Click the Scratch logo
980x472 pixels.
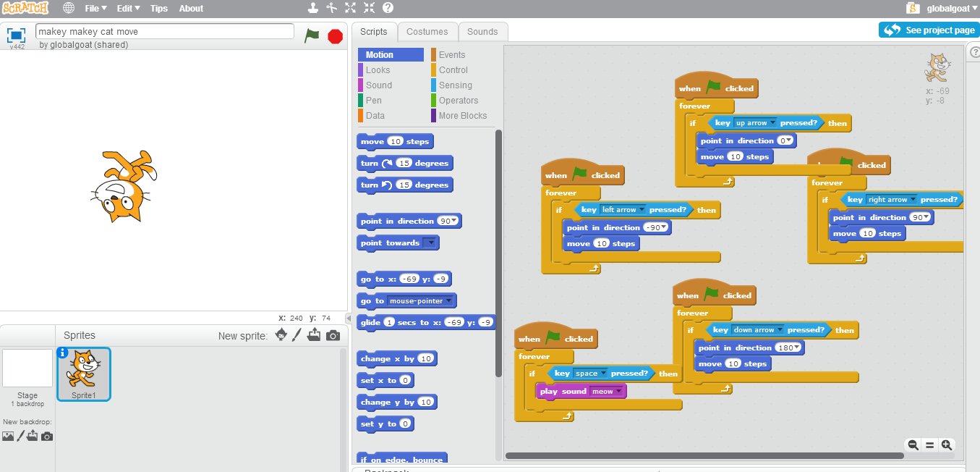click(x=25, y=9)
